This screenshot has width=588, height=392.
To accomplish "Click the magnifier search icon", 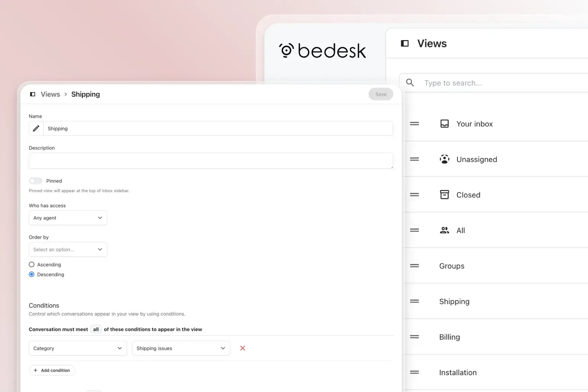I will (410, 83).
